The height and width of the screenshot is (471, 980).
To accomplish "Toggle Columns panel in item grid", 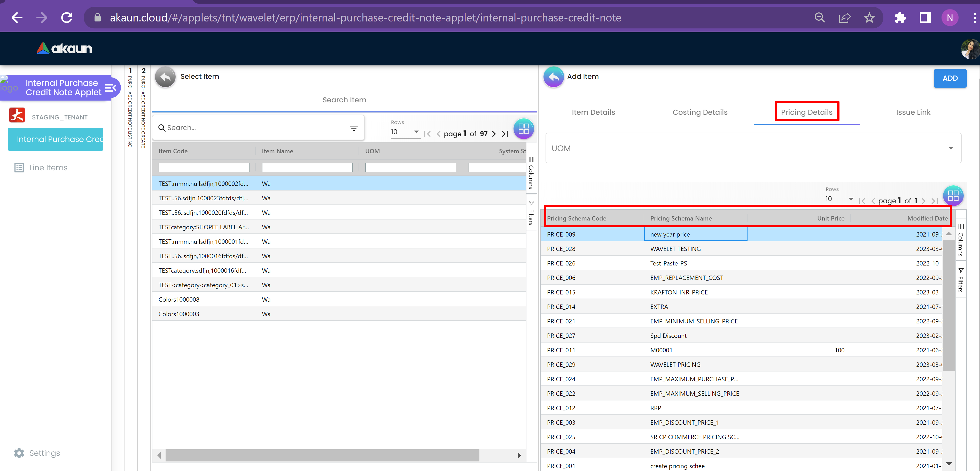I will point(531,173).
